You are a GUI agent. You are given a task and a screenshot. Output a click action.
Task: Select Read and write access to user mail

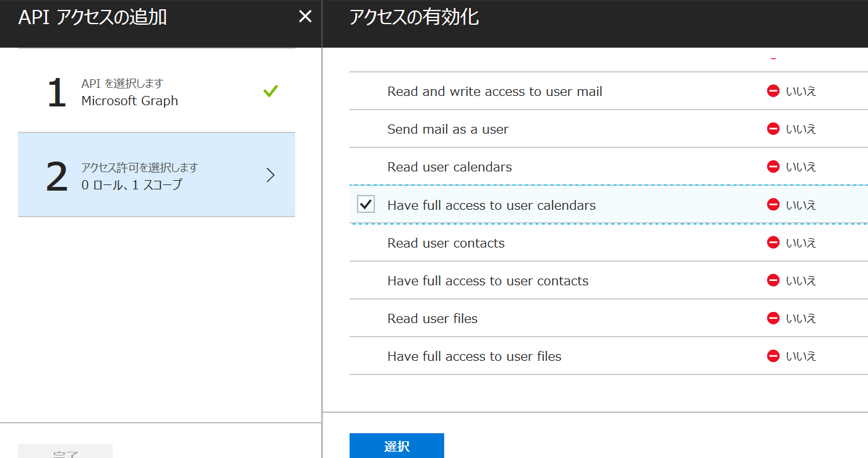(494, 92)
